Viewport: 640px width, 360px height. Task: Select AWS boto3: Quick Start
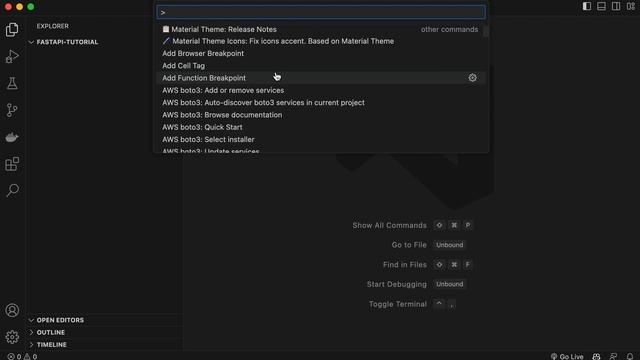pyautogui.click(x=321, y=127)
